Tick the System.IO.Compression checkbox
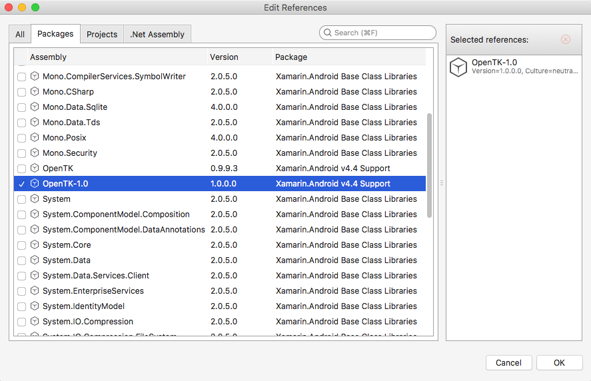 pyautogui.click(x=21, y=322)
